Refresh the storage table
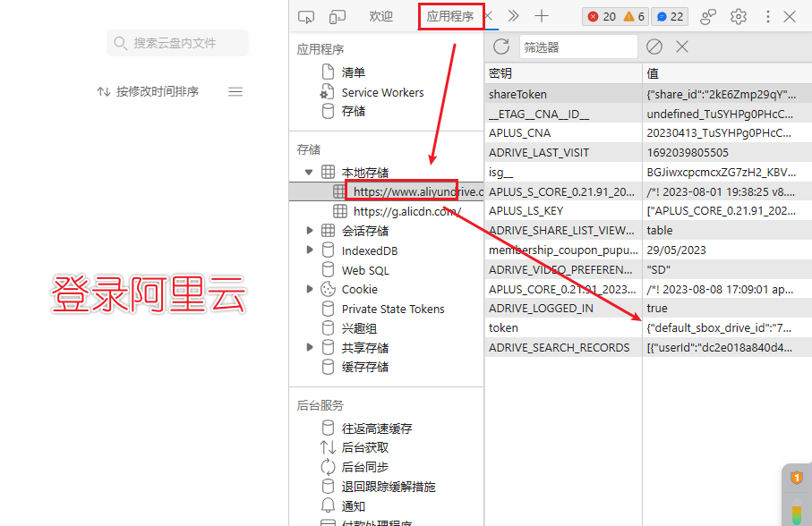 pyautogui.click(x=501, y=47)
